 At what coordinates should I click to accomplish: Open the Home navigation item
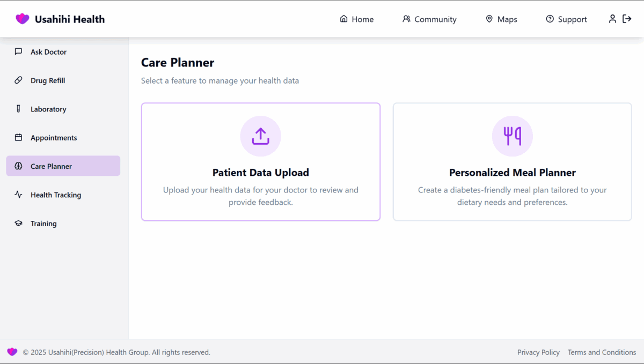tap(357, 19)
